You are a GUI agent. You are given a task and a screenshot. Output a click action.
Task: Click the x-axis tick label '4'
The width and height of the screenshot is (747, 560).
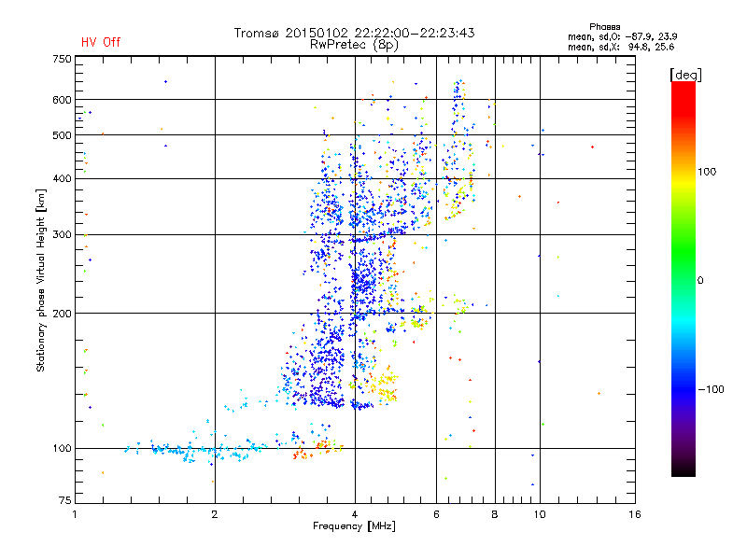(355, 514)
